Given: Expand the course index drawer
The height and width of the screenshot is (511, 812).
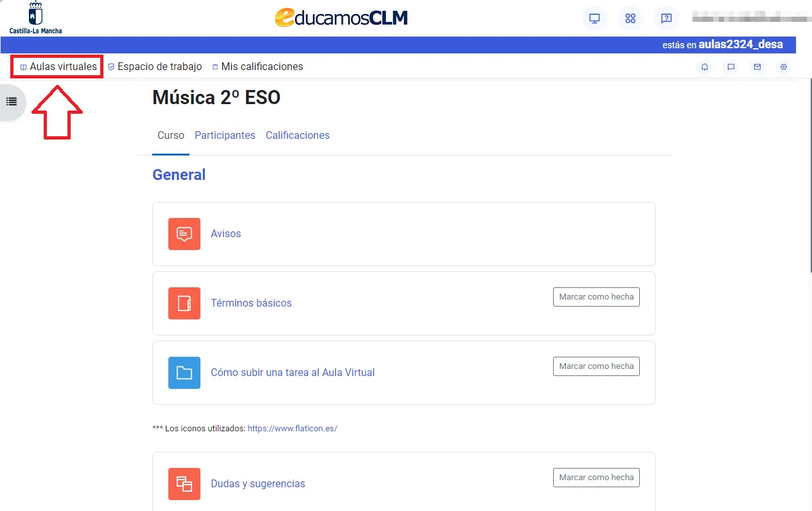Looking at the screenshot, I should pos(12,101).
